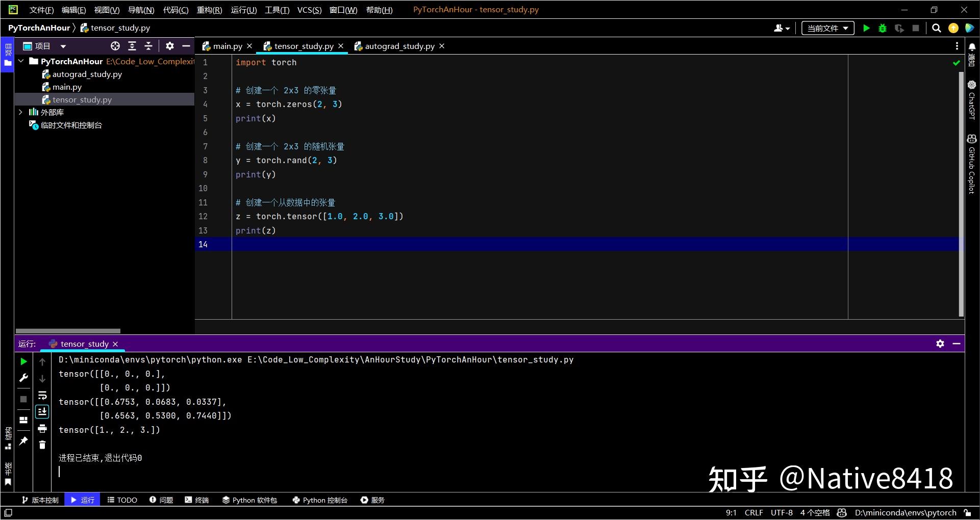Open search everywhere with the magnifier icon
Image resolution: width=980 pixels, height=520 pixels.
click(937, 29)
